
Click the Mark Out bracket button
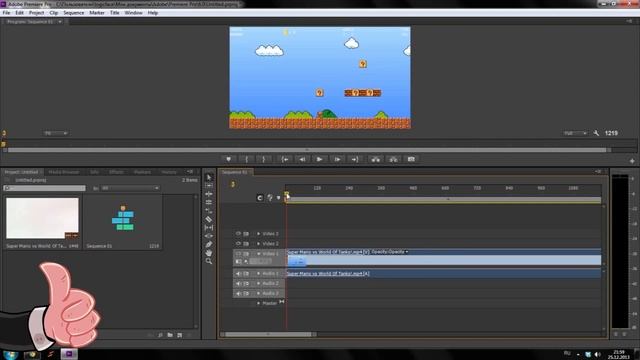point(264,159)
